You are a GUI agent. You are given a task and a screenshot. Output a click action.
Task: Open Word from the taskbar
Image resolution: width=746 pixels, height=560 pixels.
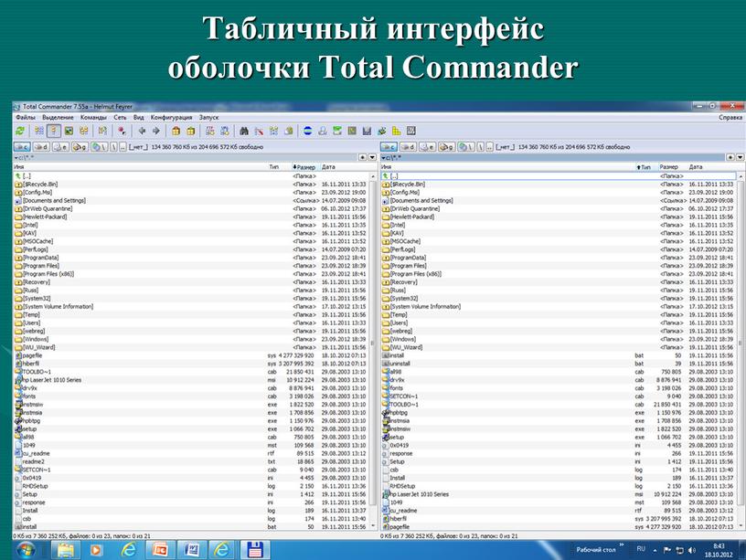(x=192, y=550)
